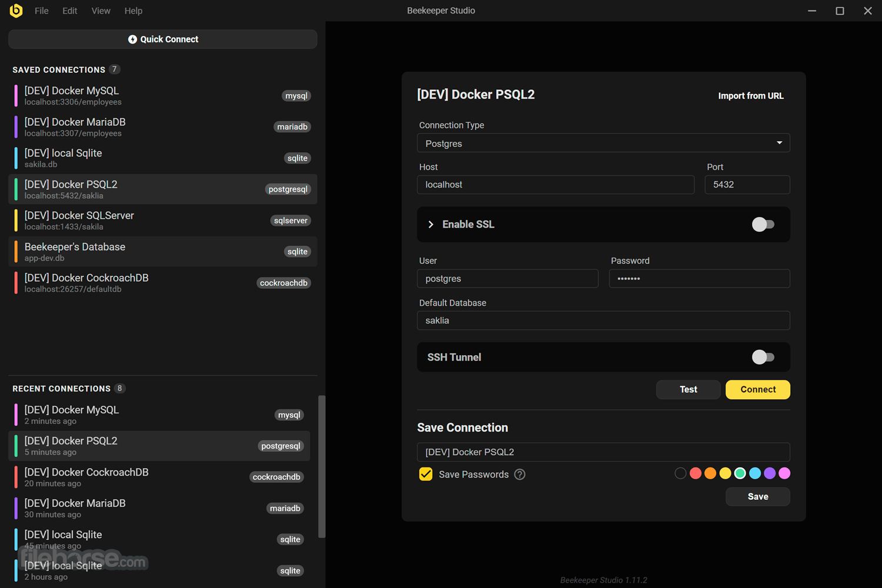This screenshot has height=588, width=882.
Task: Select saved connection [DEV] Docker SQLServer
Action: point(163,220)
